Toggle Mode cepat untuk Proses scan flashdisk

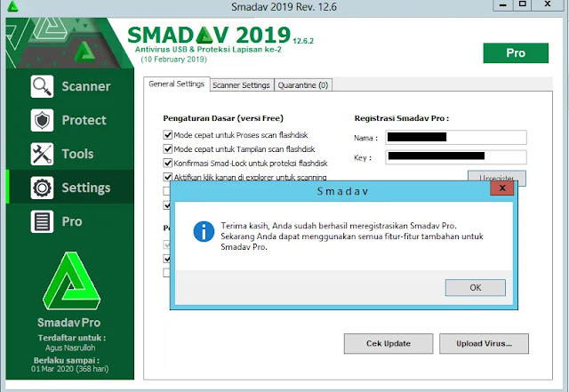coord(167,135)
